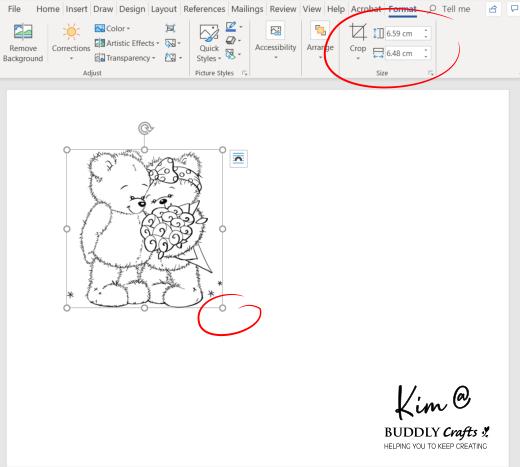Image resolution: width=520 pixels, height=467 pixels.
Task: Click the Layout Options icon beside picture
Action: pyautogui.click(x=239, y=158)
